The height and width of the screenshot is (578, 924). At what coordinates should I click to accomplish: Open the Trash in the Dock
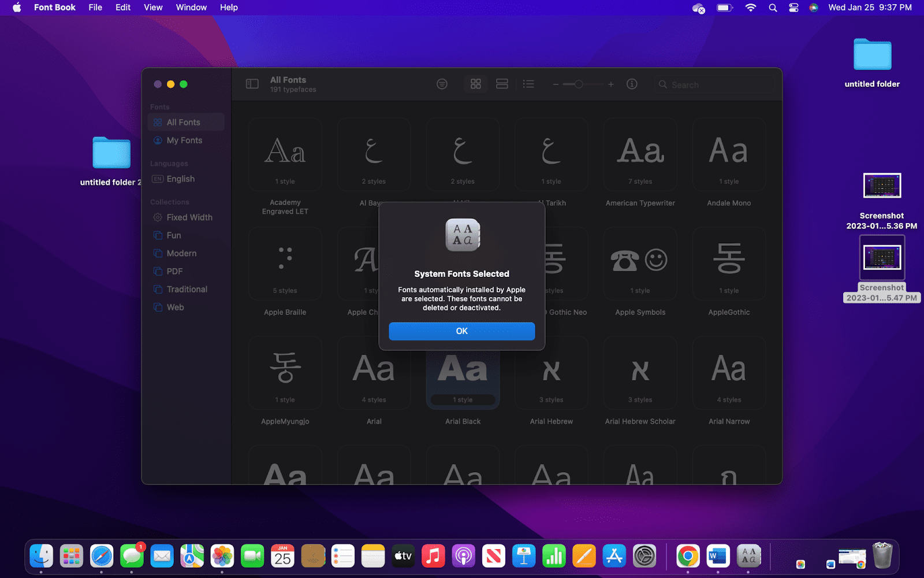click(x=882, y=555)
